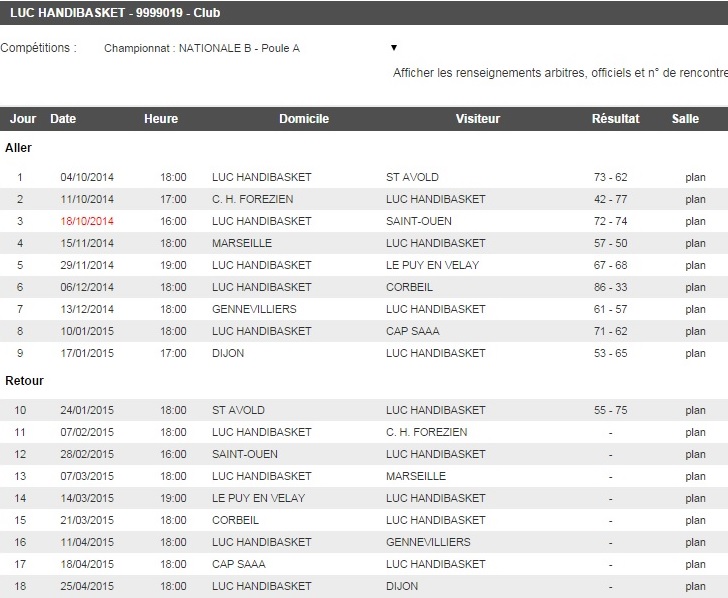Open plan link for the 18/10/2014 match

tap(696, 221)
